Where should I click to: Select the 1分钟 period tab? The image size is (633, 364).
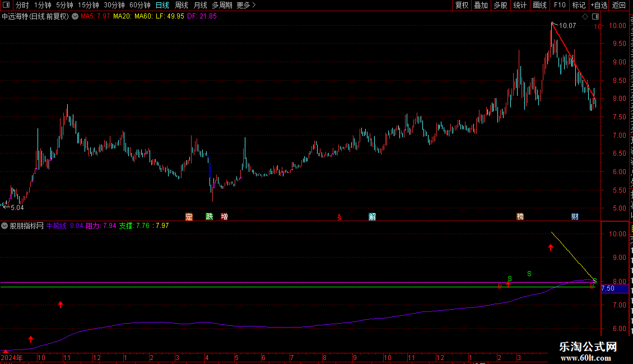tap(43, 5)
